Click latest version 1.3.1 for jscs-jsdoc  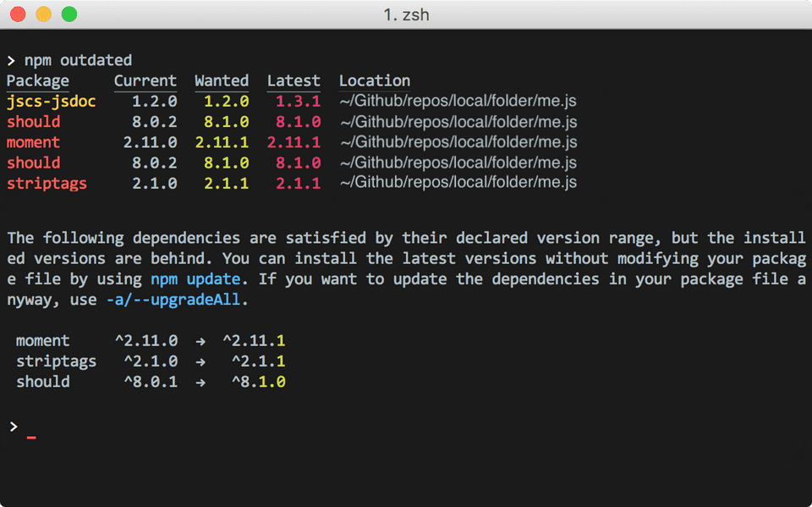(x=298, y=102)
